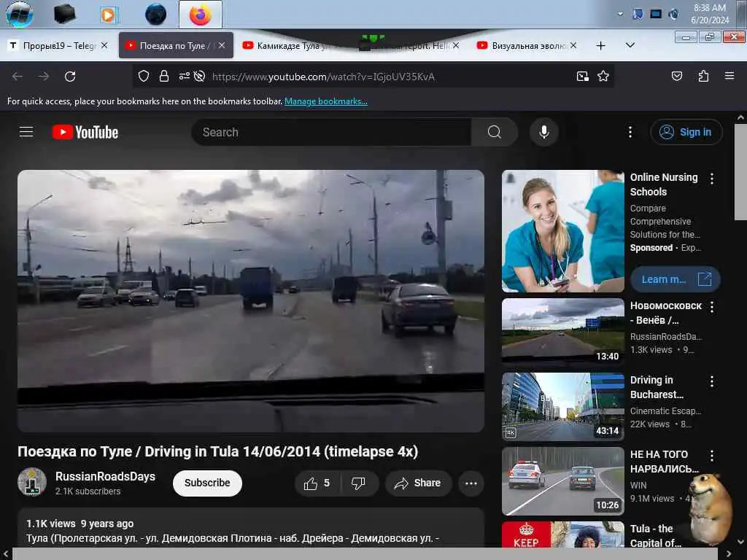Dislike the video with thumbs down
This screenshot has width=747, height=560.
tap(359, 483)
